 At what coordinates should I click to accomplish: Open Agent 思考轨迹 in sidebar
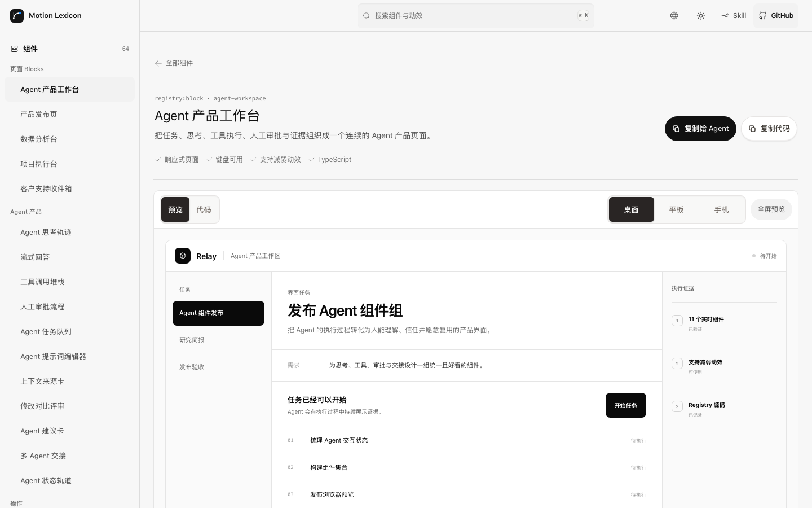pyautogui.click(x=69, y=232)
